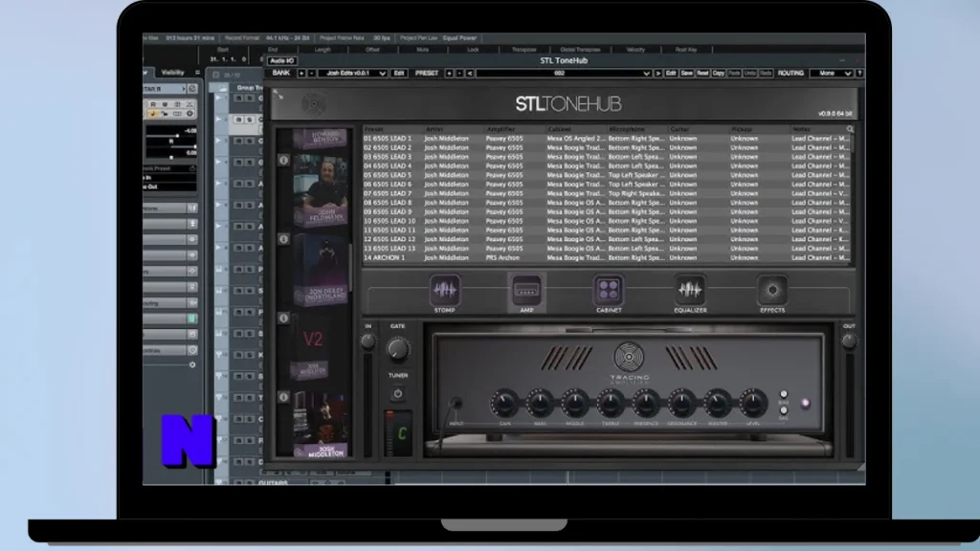Open the bank dropdown Josh Edits v0.0.1
This screenshot has height=551, width=980.
(352, 73)
